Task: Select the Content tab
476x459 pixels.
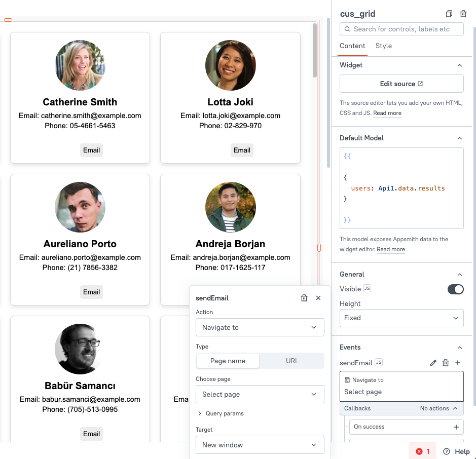Action: click(x=352, y=46)
